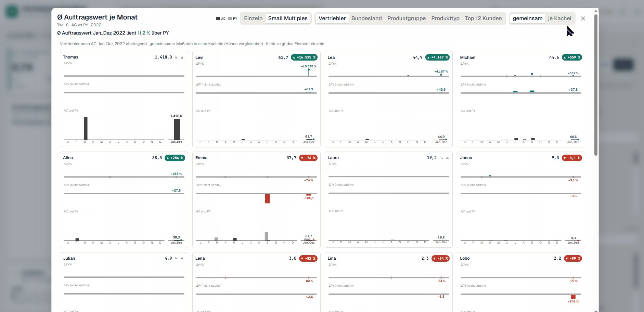Image resolution: width=644 pixels, height=312 pixels.
Task: Click Levi's +16.525 % badge
Action: [304, 57]
